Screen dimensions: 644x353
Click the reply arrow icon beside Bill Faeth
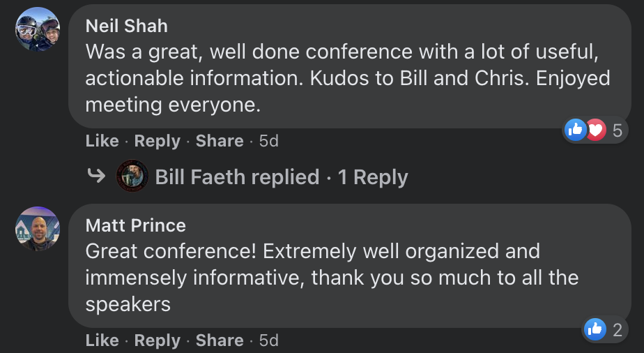click(95, 176)
